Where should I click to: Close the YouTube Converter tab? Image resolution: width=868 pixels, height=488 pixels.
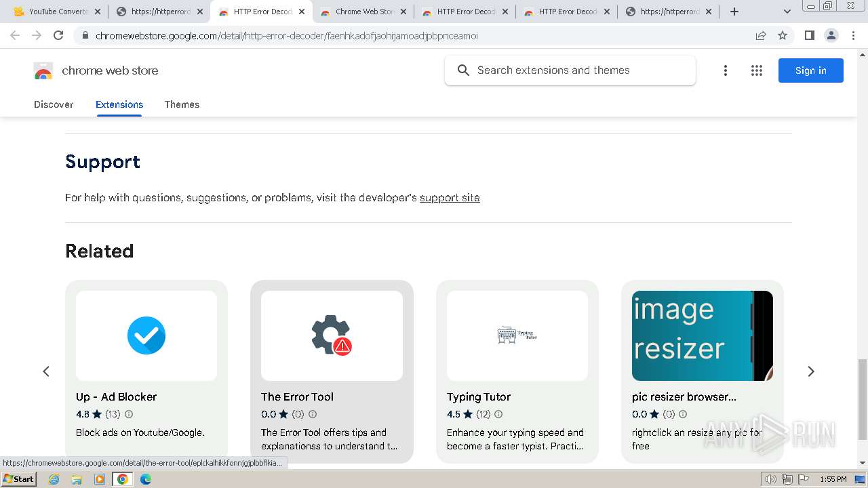click(98, 12)
